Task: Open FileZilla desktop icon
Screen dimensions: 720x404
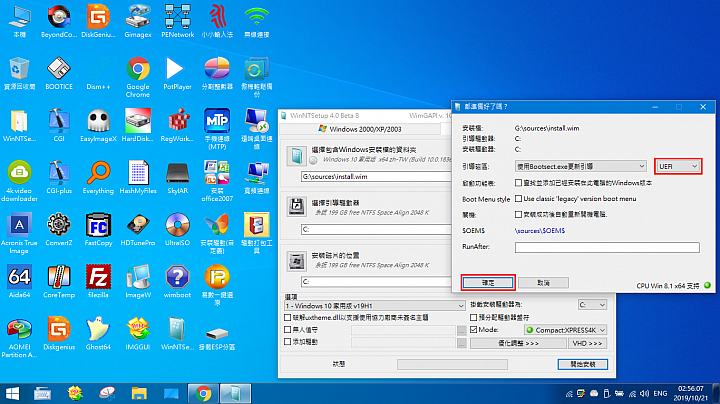Action: click(98, 281)
